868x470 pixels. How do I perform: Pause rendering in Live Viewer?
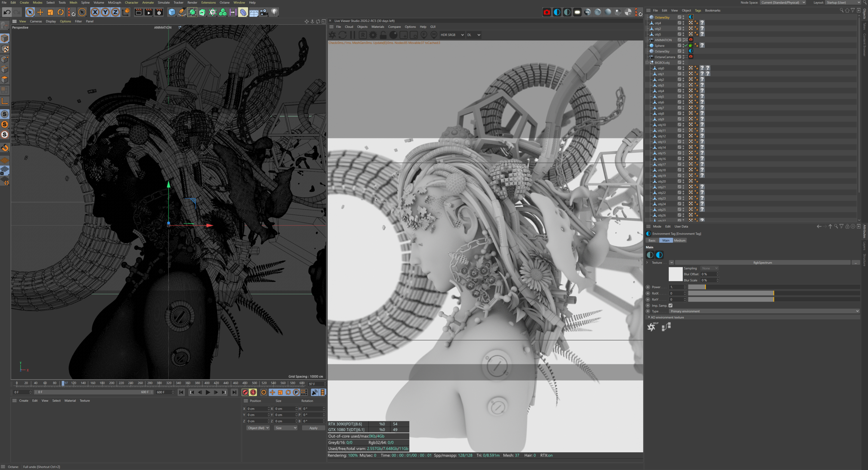coord(353,35)
